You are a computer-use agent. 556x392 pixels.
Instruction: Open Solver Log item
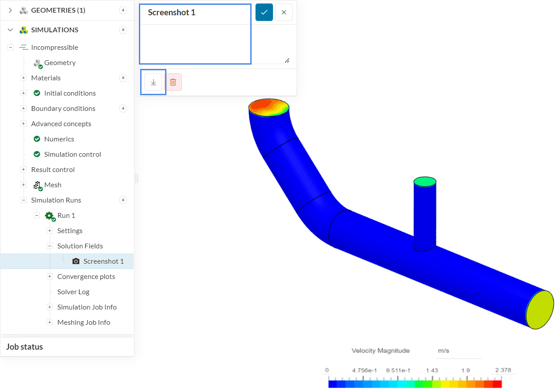click(x=73, y=292)
